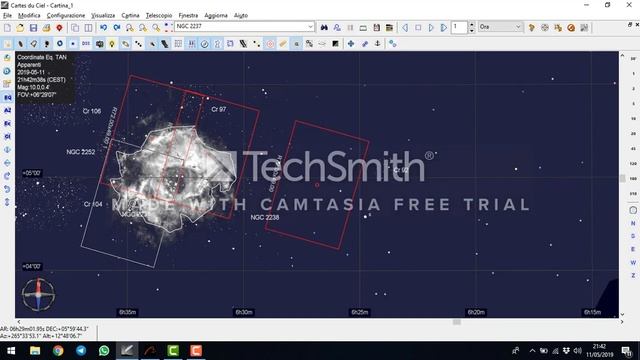Open the Aiuto menu
640x360 pixels.
[x=241, y=16]
